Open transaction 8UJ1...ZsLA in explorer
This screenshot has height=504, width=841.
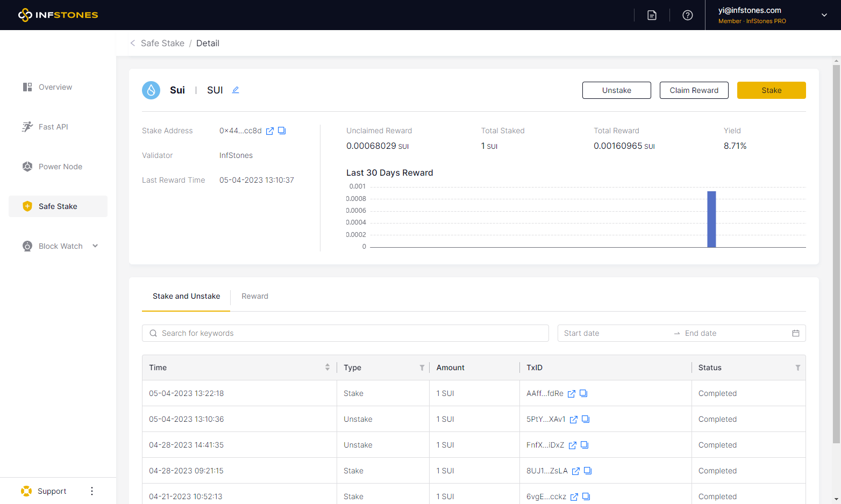pyautogui.click(x=576, y=471)
